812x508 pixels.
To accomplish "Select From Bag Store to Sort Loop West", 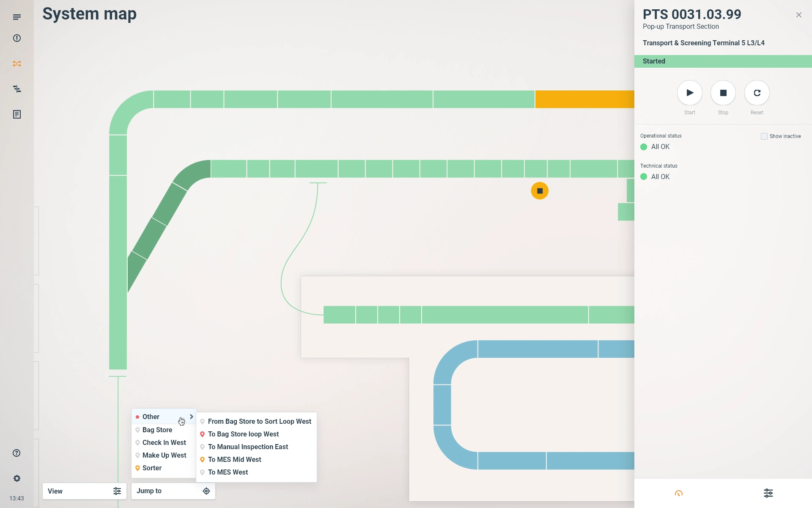I will tap(259, 421).
